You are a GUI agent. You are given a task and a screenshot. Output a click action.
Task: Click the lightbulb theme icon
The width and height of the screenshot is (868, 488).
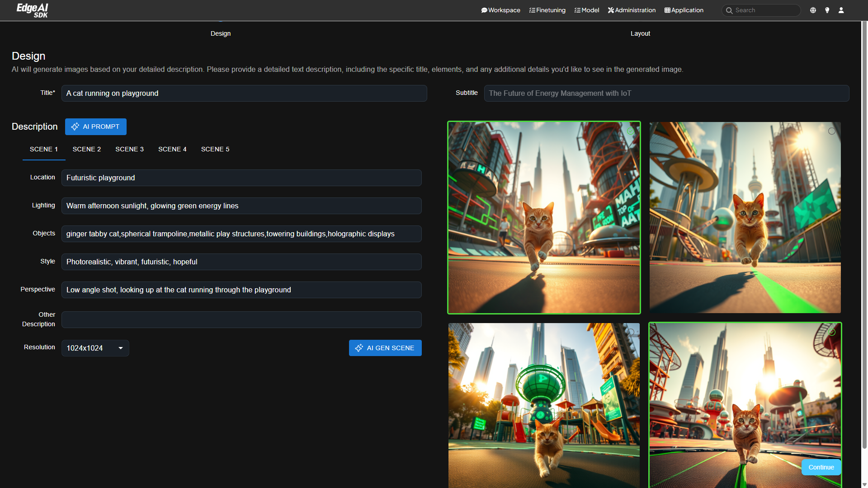(827, 10)
